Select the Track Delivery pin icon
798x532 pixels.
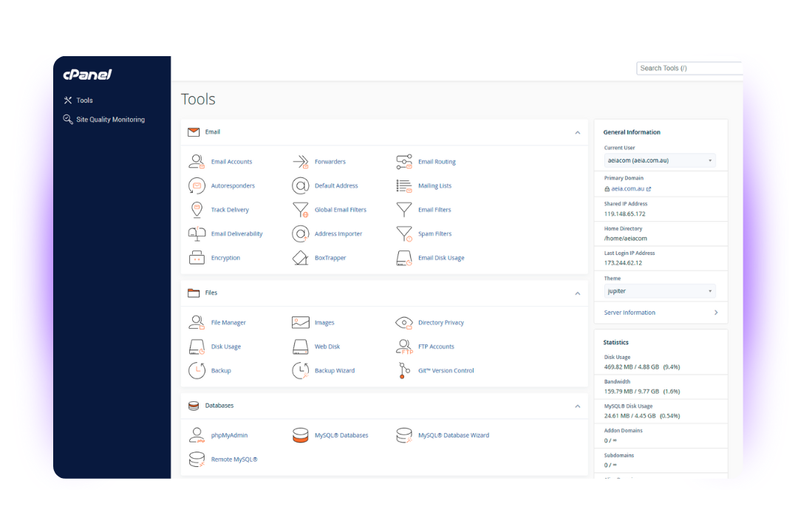[197, 210]
